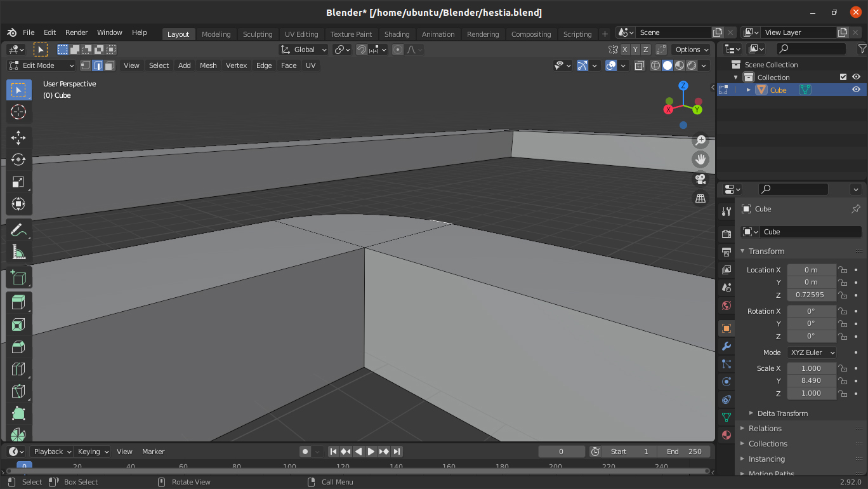Open the Face menu in viewport header
Image resolution: width=868 pixels, height=489 pixels.
pyautogui.click(x=289, y=65)
